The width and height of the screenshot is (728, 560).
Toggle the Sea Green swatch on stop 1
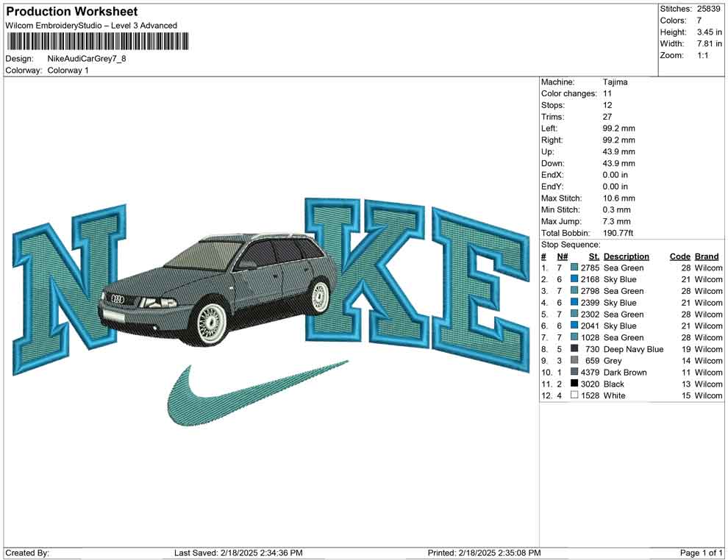(x=574, y=268)
